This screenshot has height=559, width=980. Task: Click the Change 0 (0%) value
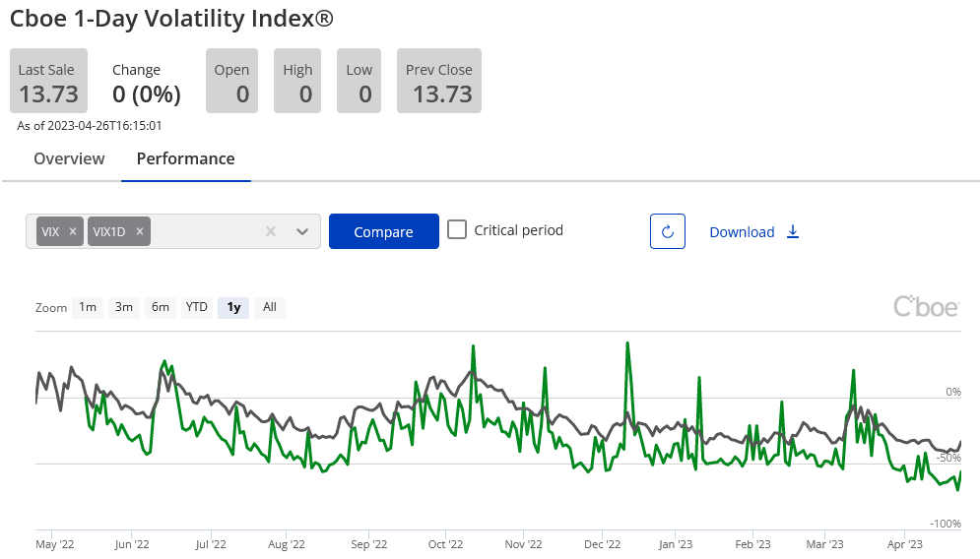[x=146, y=94]
